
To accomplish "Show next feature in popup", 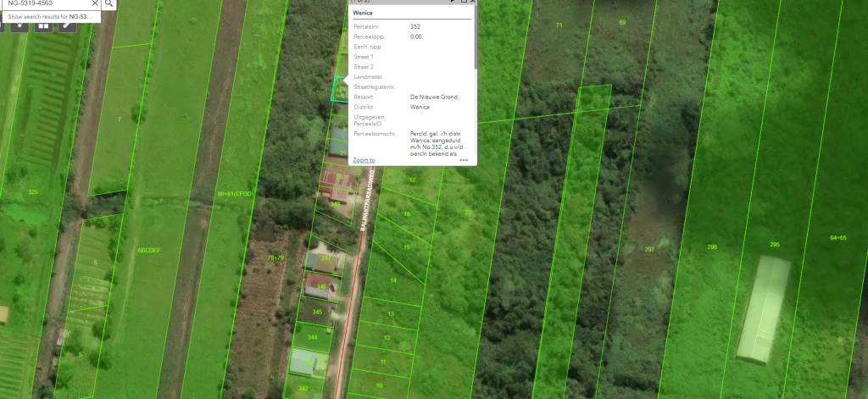I will (x=450, y=3).
